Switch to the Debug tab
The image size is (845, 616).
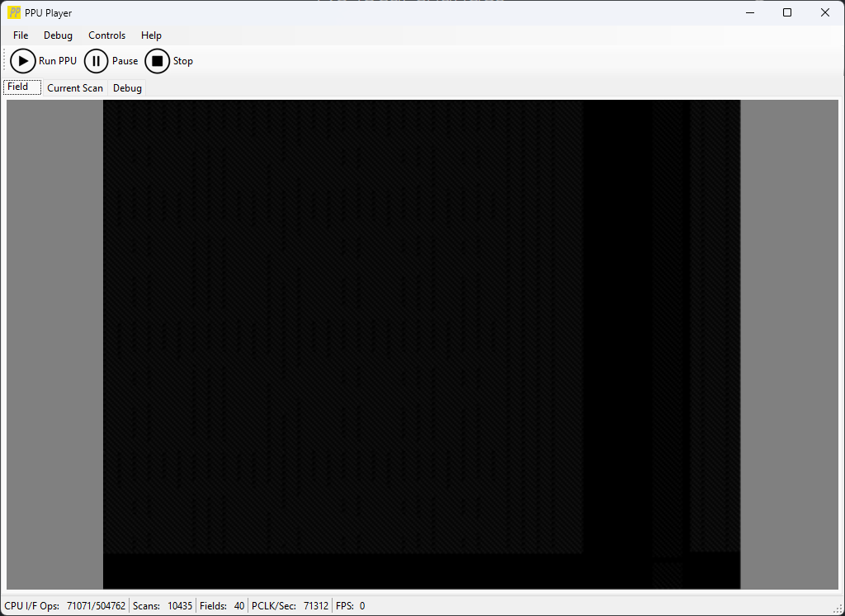click(127, 88)
